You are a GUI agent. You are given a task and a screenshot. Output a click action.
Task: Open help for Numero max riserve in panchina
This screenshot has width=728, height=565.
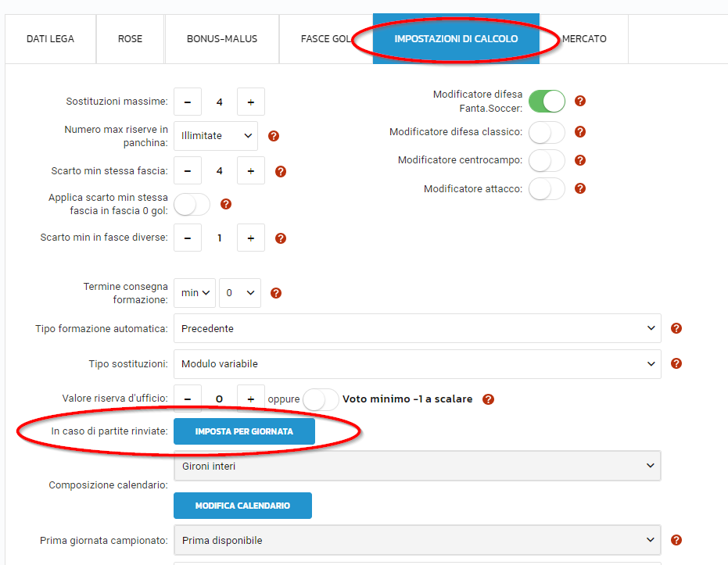(274, 136)
